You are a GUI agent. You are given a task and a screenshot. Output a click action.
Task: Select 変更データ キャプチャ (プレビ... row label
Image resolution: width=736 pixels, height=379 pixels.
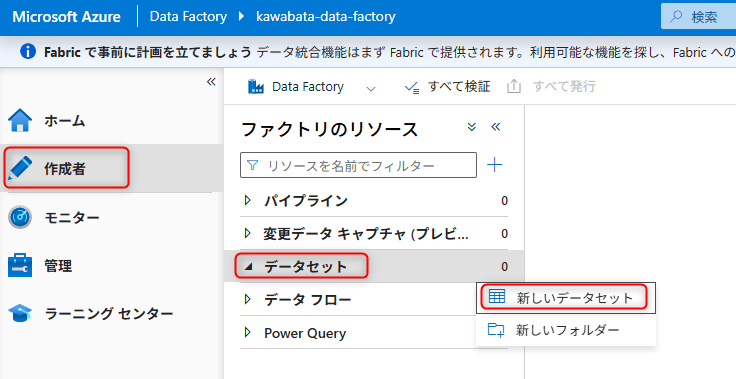[366, 233]
